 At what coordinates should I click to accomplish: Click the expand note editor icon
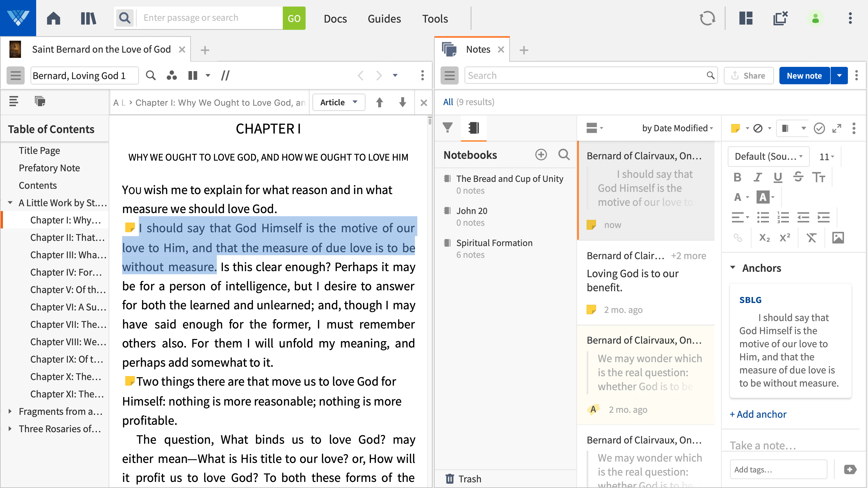click(x=837, y=128)
